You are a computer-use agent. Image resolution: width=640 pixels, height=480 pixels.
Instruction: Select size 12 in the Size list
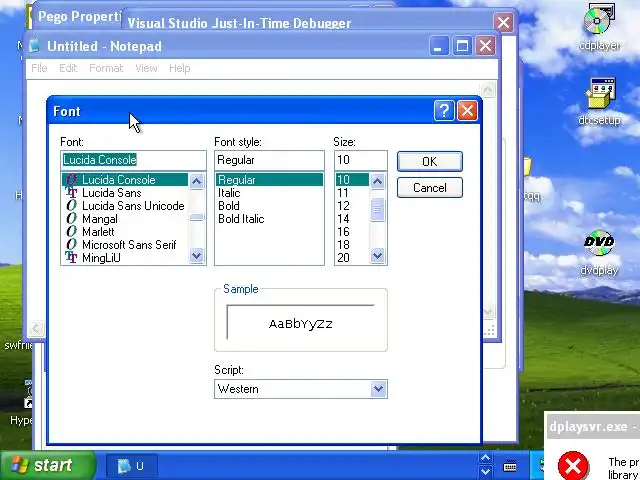click(x=352, y=206)
